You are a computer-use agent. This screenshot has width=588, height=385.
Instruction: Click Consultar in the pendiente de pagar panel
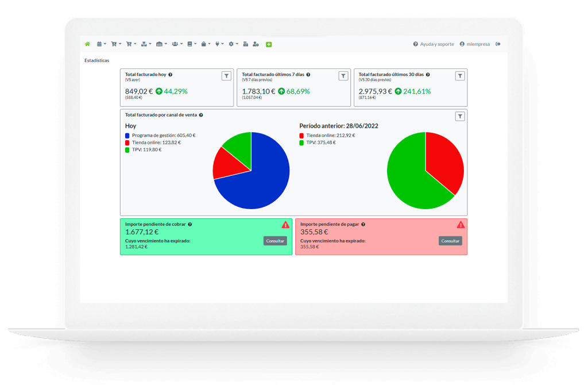(x=450, y=241)
